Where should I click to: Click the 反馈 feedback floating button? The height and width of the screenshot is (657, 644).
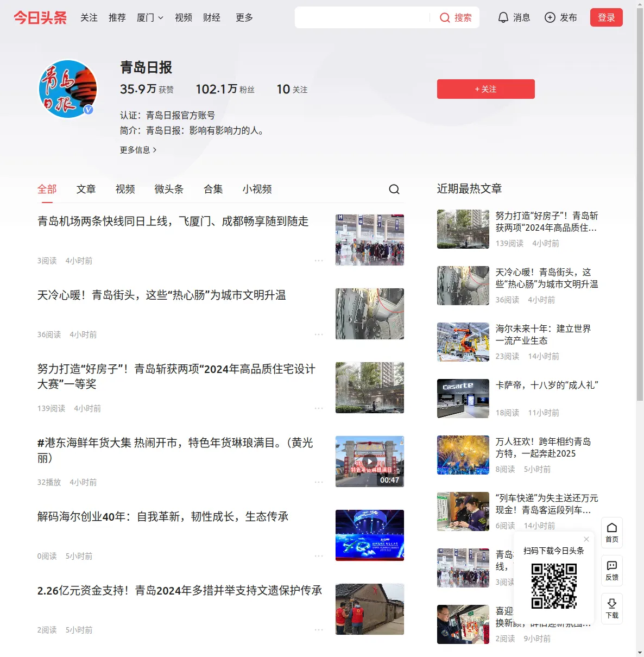(612, 571)
